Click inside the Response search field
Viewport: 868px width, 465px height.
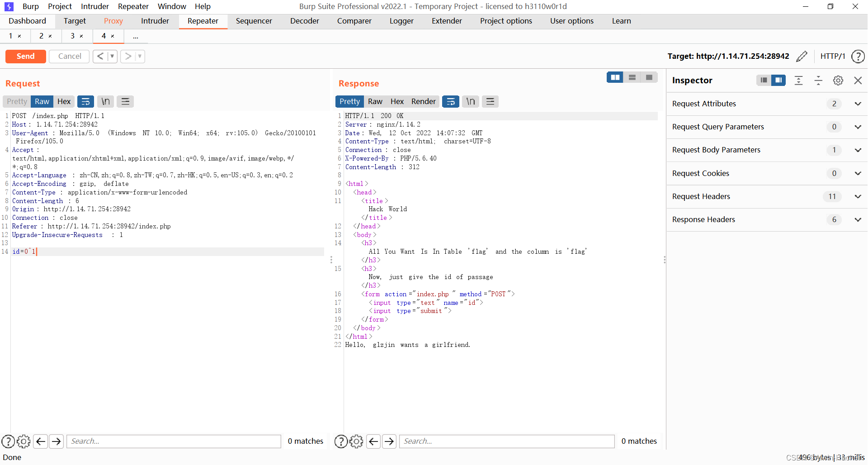click(506, 441)
